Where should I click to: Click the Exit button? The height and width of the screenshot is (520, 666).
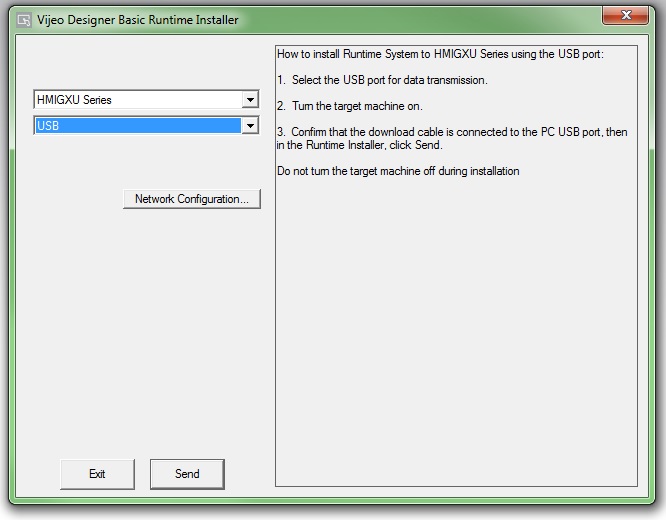pos(97,474)
